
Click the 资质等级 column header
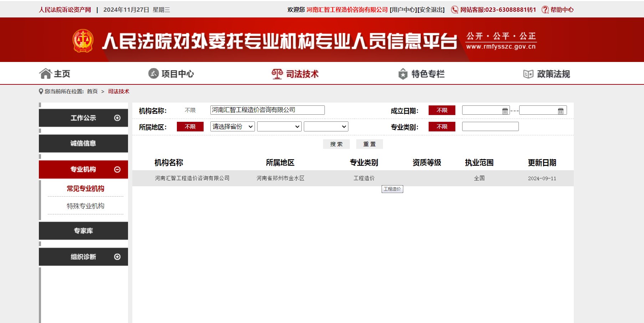[427, 163]
